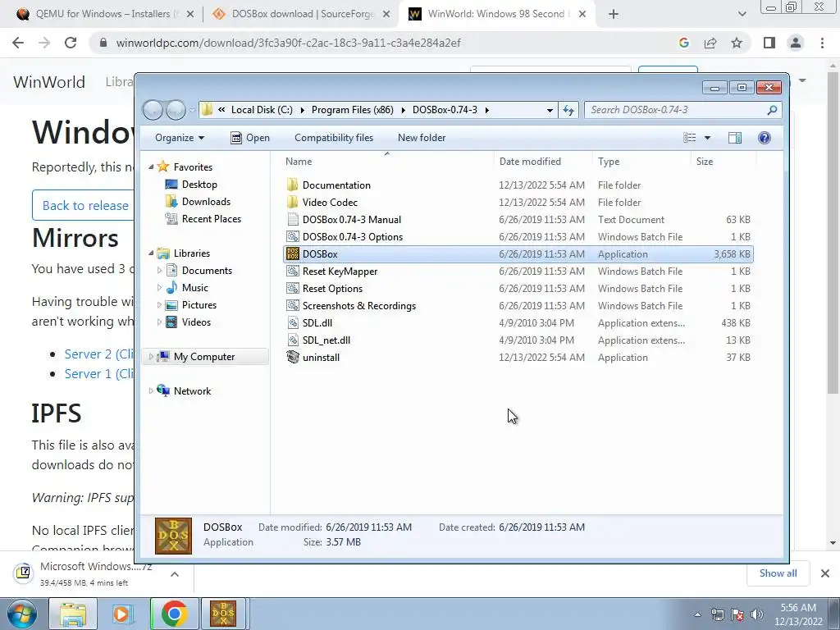Click Chrome share page icon
The height and width of the screenshot is (630, 840).
tap(710, 43)
